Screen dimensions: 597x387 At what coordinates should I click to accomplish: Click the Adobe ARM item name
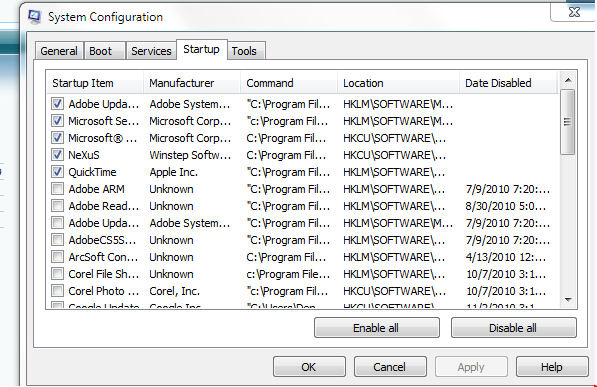[x=96, y=189]
